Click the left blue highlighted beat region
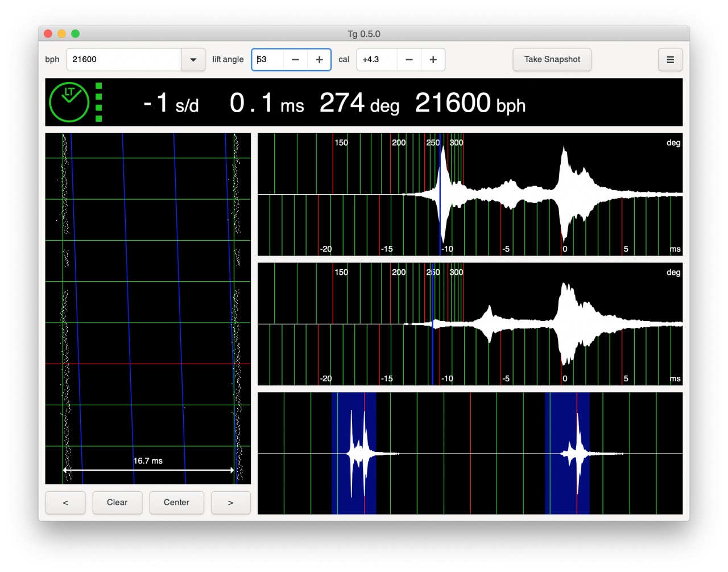This screenshot has width=728, height=572. [354, 454]
